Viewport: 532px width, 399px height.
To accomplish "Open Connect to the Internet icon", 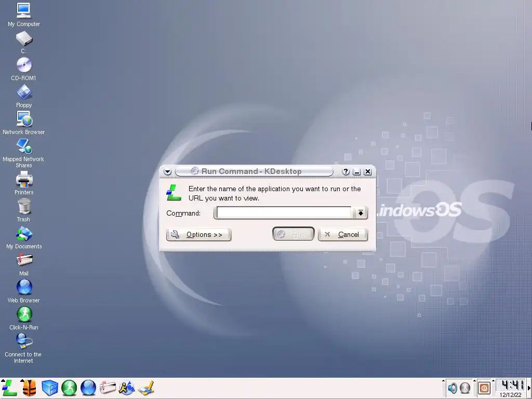I will pos(23,349).
